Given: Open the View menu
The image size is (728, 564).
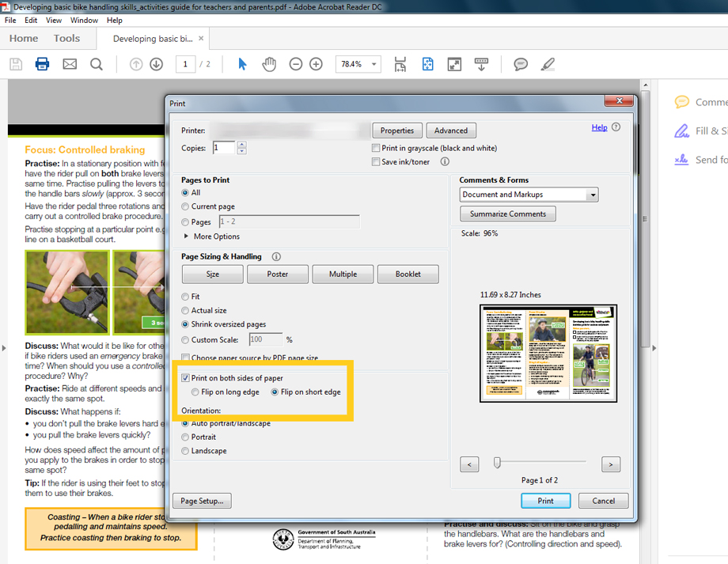Looking at the screenshot, I should pyautogui.click(x=53, y=21).
